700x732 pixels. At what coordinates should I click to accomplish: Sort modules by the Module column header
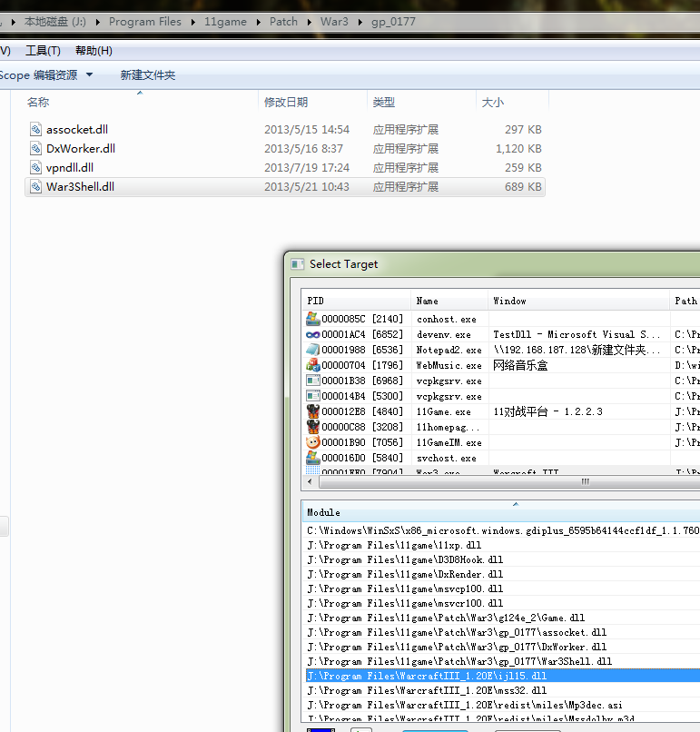[501, 512]
